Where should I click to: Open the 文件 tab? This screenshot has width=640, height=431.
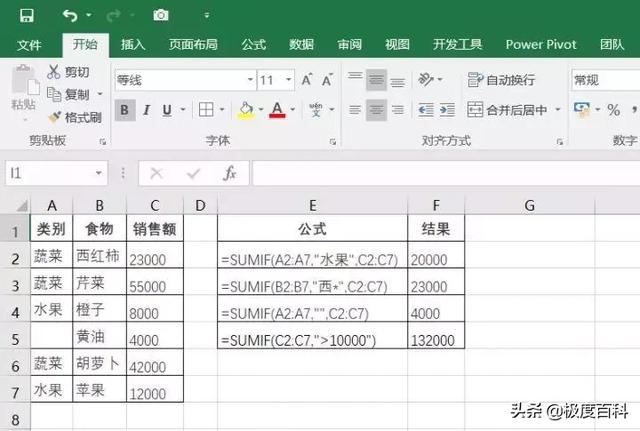tap(29, 45)
